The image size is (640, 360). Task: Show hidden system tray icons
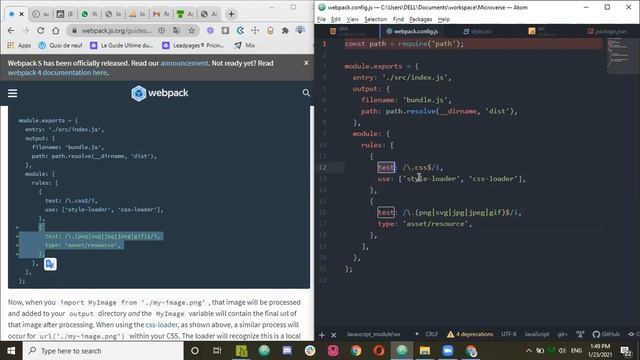pyautogui.click(x=529, y=351)
